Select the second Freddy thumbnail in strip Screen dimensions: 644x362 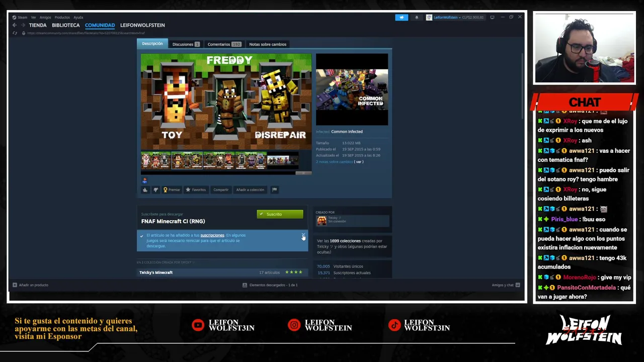187,160
